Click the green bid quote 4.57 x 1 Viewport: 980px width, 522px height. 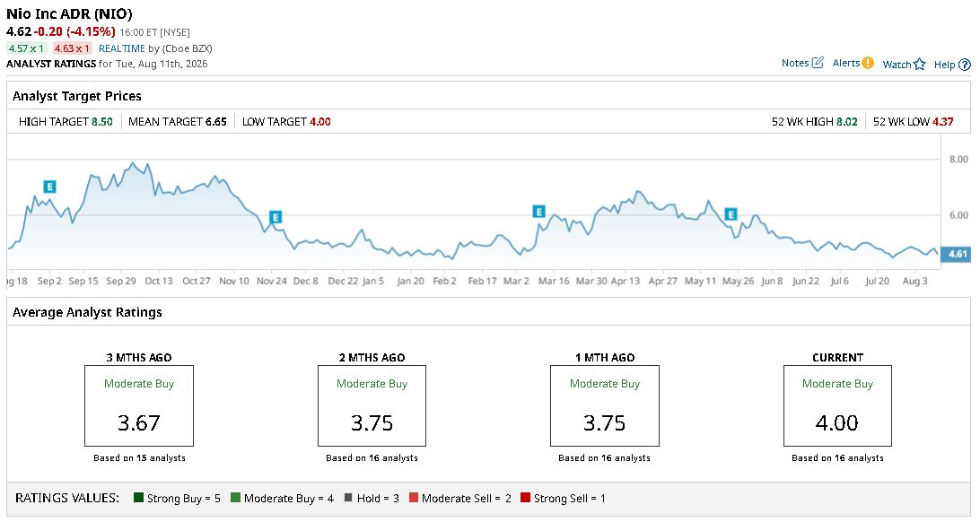pyautogui.click(x=26, y=48)
